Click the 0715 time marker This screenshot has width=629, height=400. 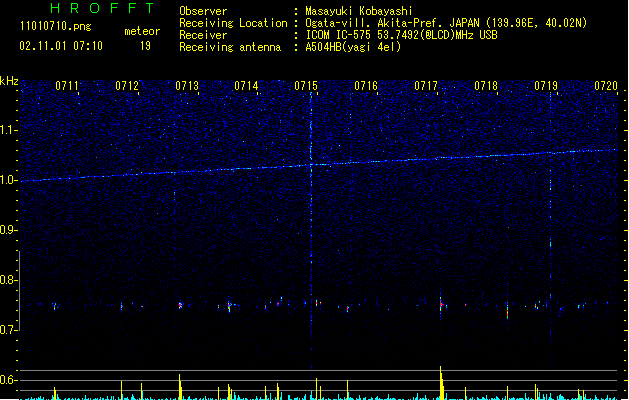coord(306,86)
